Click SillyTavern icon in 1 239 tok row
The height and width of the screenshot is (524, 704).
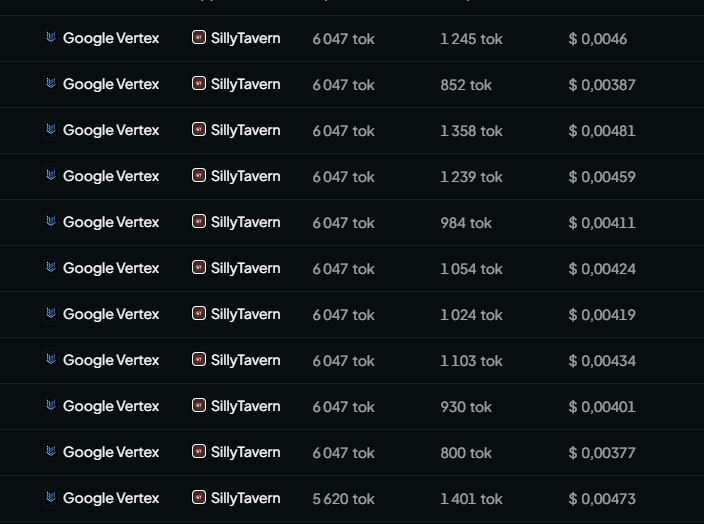pyautogui.click(x=199, y=175)
